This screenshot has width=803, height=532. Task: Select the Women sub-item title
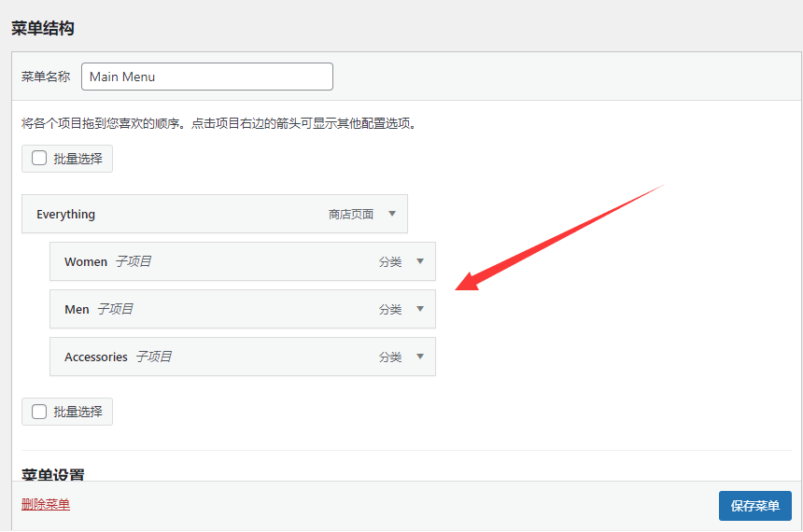[x=86, y=262]
